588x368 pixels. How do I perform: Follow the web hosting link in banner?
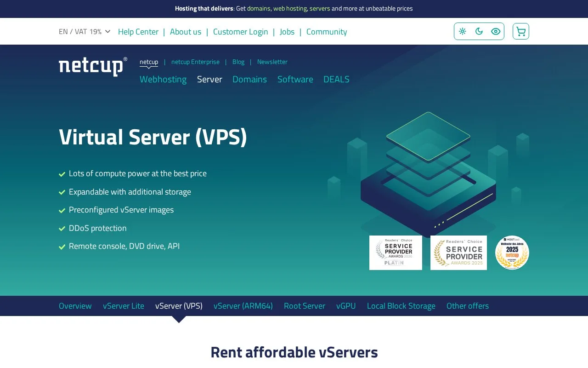[290, 8]
